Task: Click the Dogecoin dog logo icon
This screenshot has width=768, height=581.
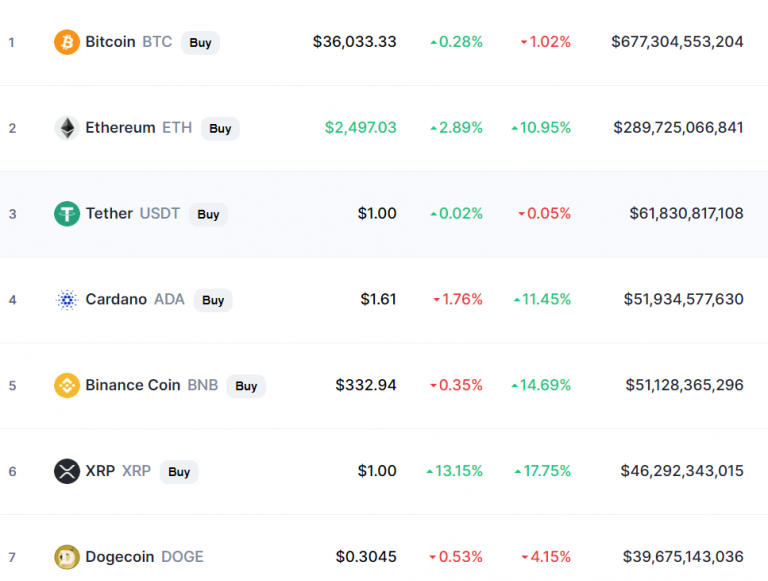Action: point(67,557)
